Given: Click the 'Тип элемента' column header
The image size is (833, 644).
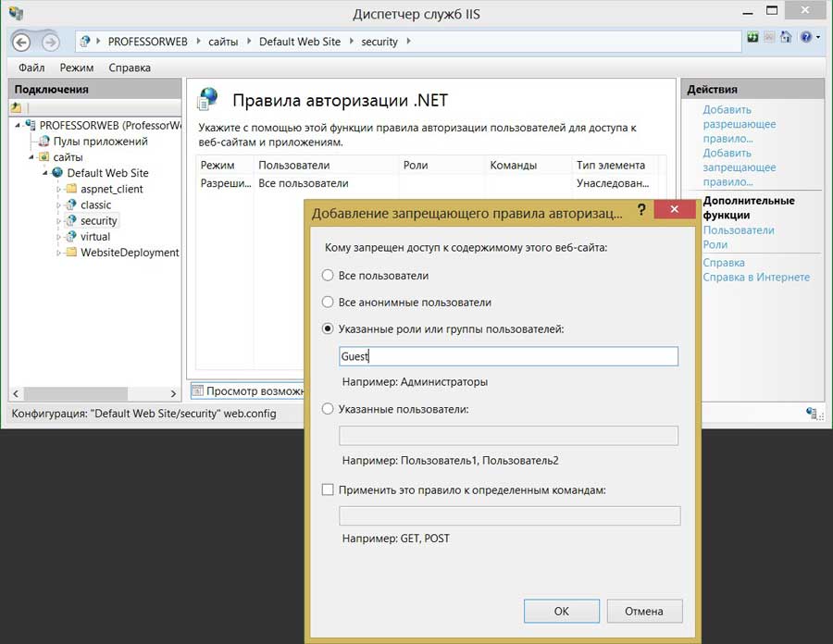Looking at the screenshot, I should 615,165.
